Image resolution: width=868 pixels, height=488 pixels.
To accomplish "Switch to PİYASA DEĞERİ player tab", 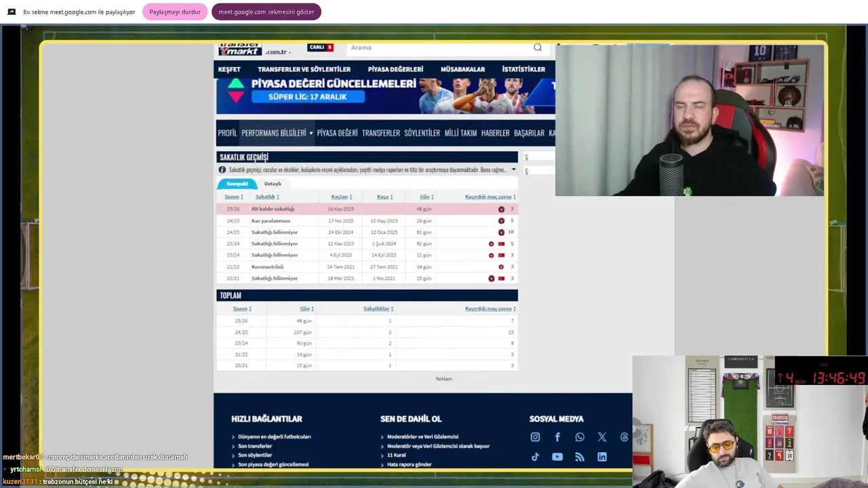I will 337,133.
